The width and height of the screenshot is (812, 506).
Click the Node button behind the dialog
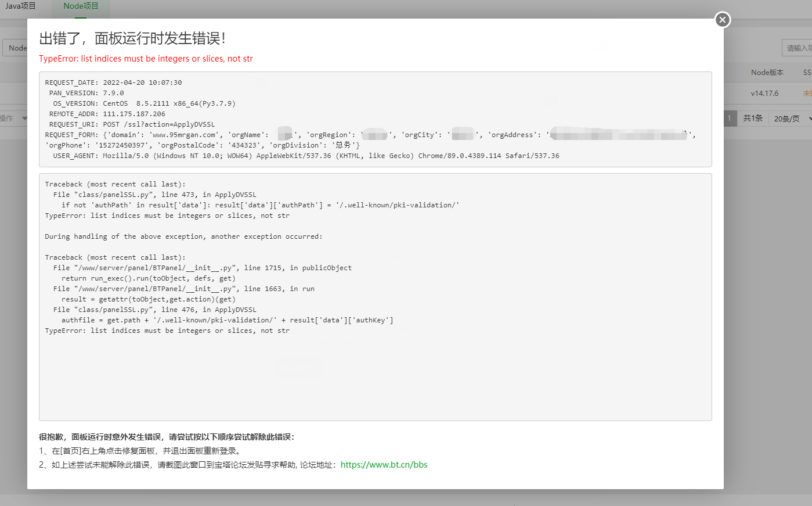point(16,48)
